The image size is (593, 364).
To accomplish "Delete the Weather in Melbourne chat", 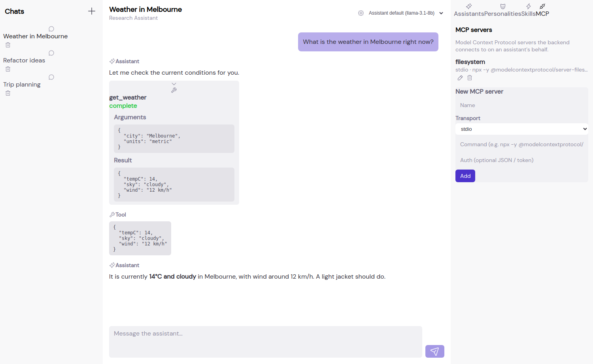I will [x=8, y=45].
